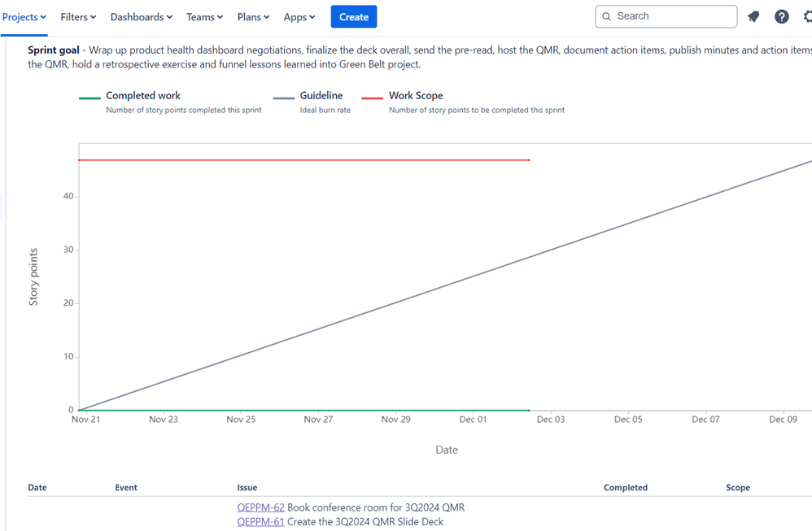Image resolution: width=812 pixels, height=531 pixels.
Task: Click the Ideal burn rate legend description
Action: pos(325,111)
